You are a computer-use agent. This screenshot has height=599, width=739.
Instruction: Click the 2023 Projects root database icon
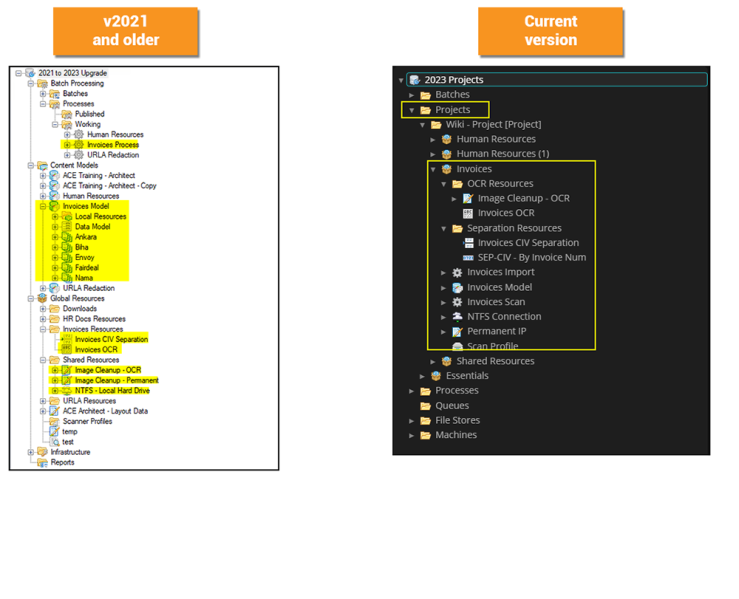pyautogui.click(x=415, y=80)
